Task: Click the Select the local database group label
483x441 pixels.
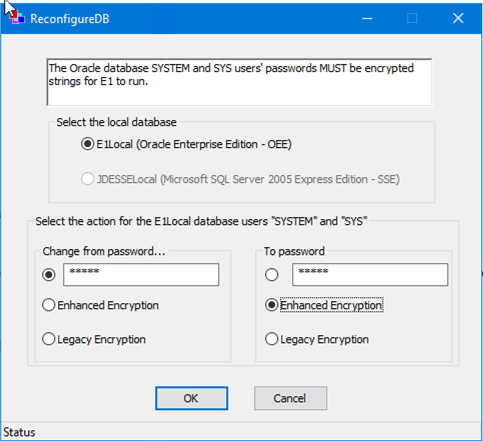Action: point(116,122)
